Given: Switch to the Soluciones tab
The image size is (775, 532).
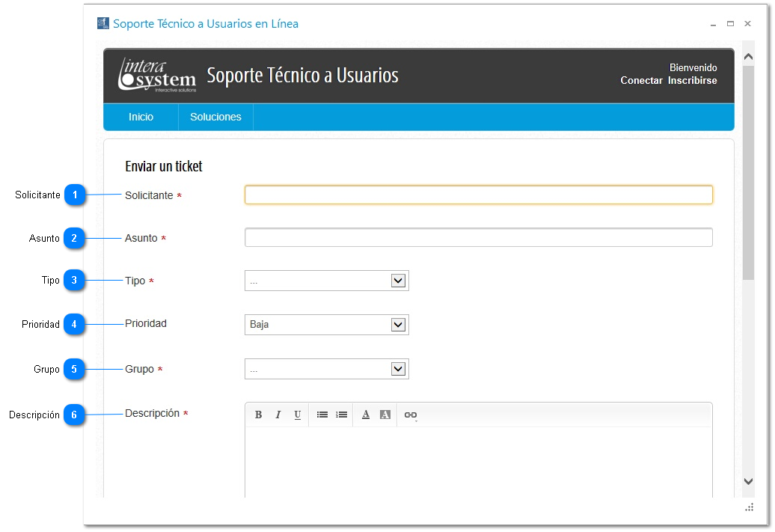Looking at the screenshot, I should point(215,117).
